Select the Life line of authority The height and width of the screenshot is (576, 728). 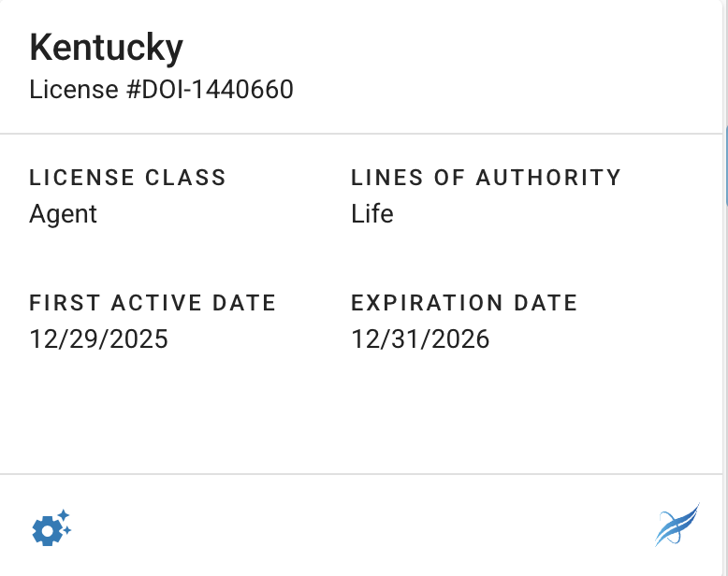pos(372,214)
